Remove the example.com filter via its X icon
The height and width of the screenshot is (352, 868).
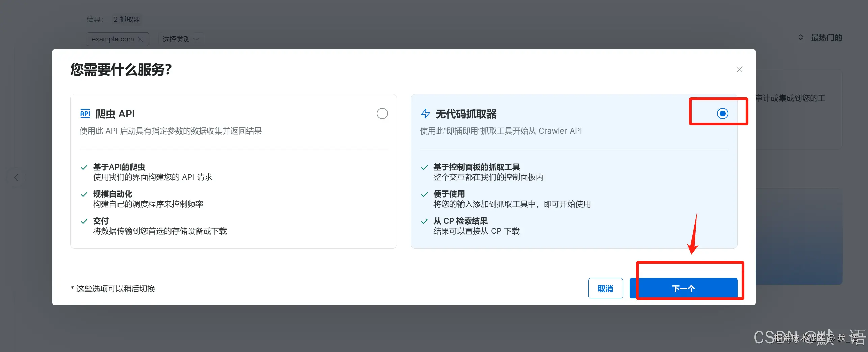point(141,39)
